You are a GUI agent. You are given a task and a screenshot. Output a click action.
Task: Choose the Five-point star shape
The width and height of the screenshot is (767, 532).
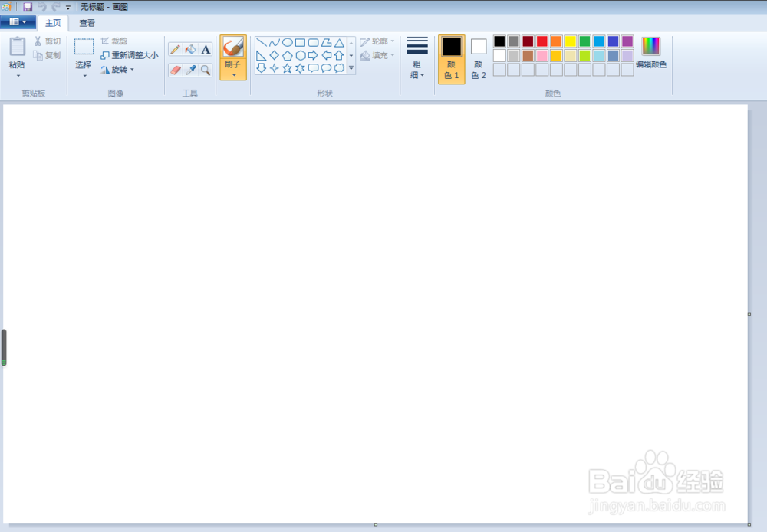pyautogui.click(x=288, y=68)
